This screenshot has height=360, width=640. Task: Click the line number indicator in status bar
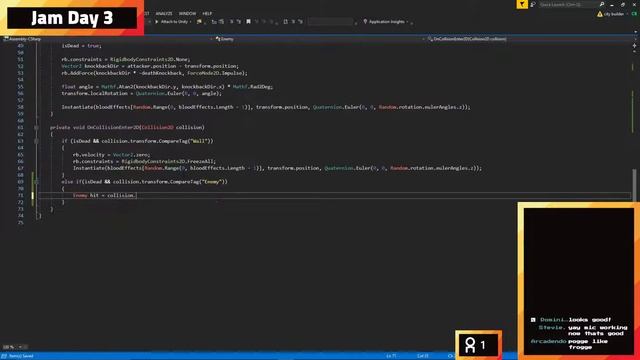coord(391,356)
